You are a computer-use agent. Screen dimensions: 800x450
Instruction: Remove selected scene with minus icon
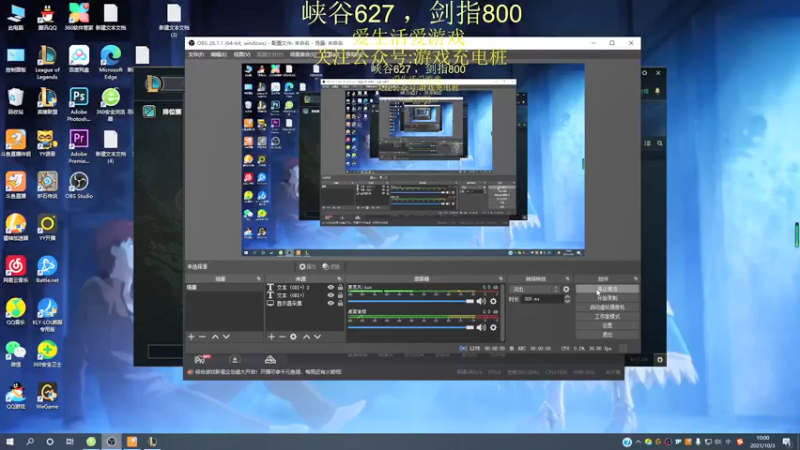[x=203, y=337]
